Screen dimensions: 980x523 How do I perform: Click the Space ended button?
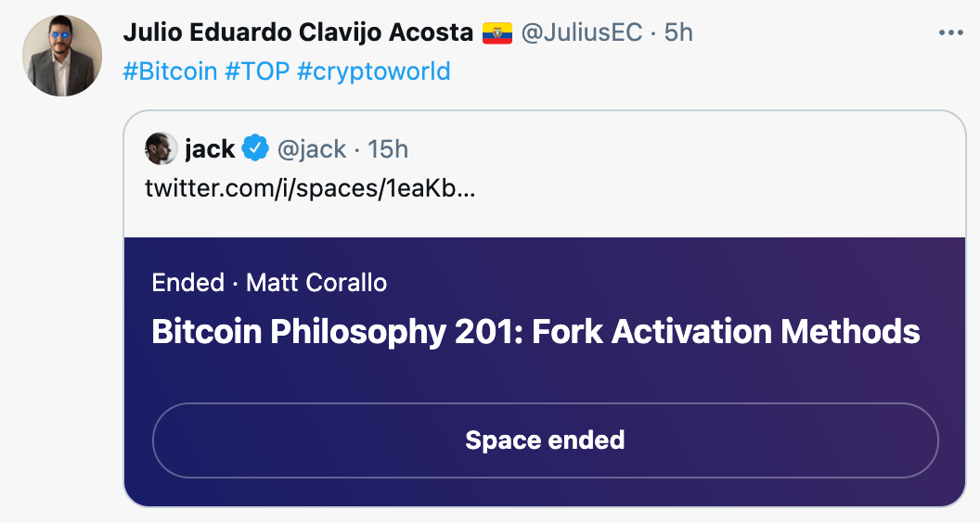pos(545,440)
